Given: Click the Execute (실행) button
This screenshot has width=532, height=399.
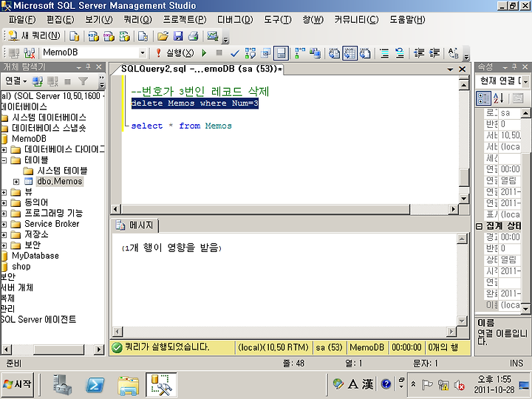Looking at the screenshot, I should pyautogui.click(x=175, y=53).
